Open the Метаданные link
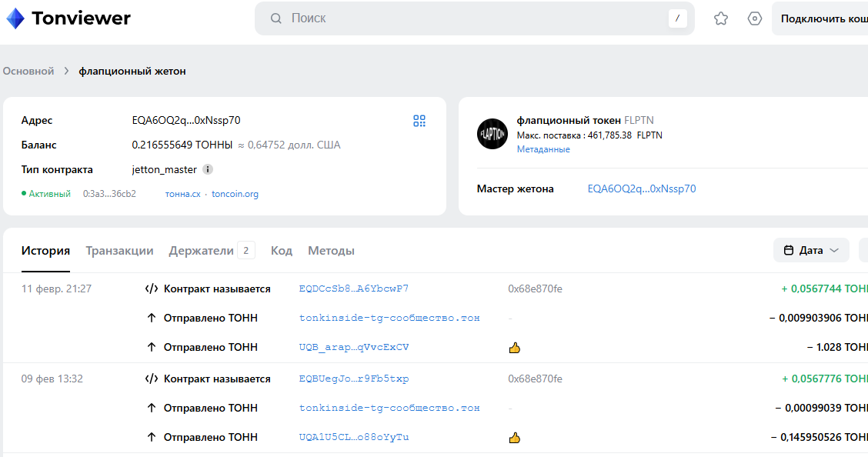 pos(543,149)
